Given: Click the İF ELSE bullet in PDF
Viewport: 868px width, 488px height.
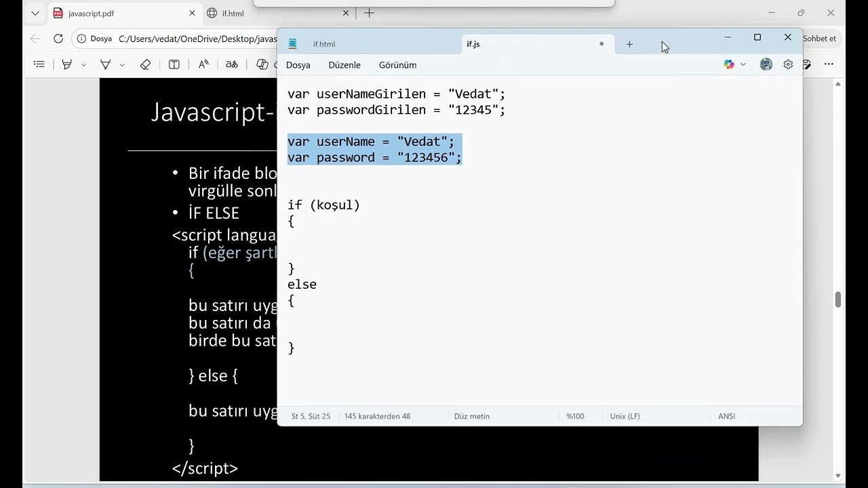Looking at the screenshot, I should (214, 213).
